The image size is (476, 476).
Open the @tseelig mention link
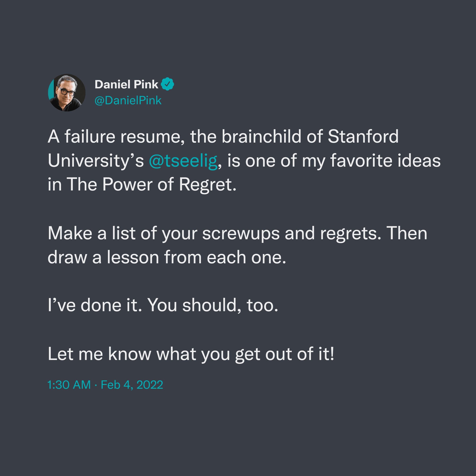(x=183, y=161)
